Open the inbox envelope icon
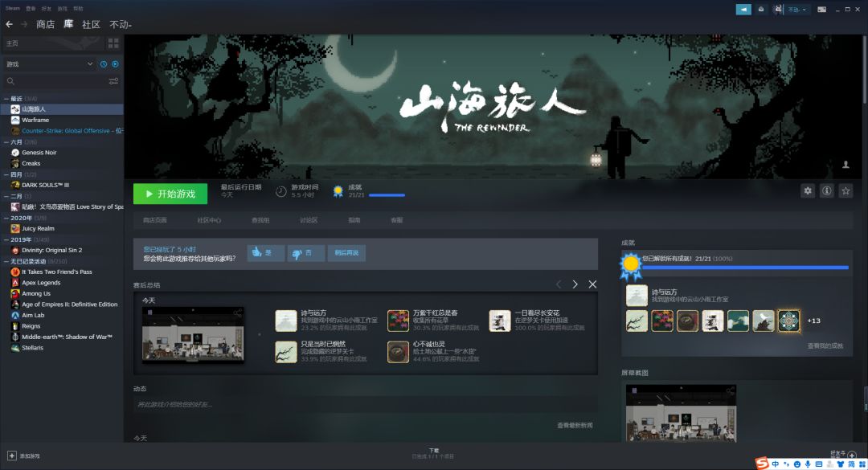868x470 pixels. click(x=761, y=10)
